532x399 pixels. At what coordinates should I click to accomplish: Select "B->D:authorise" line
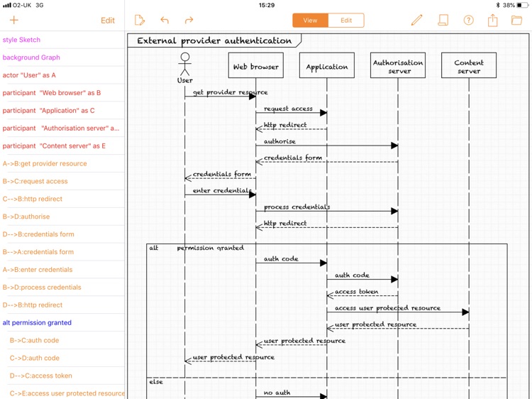click(x=62, y=217)
